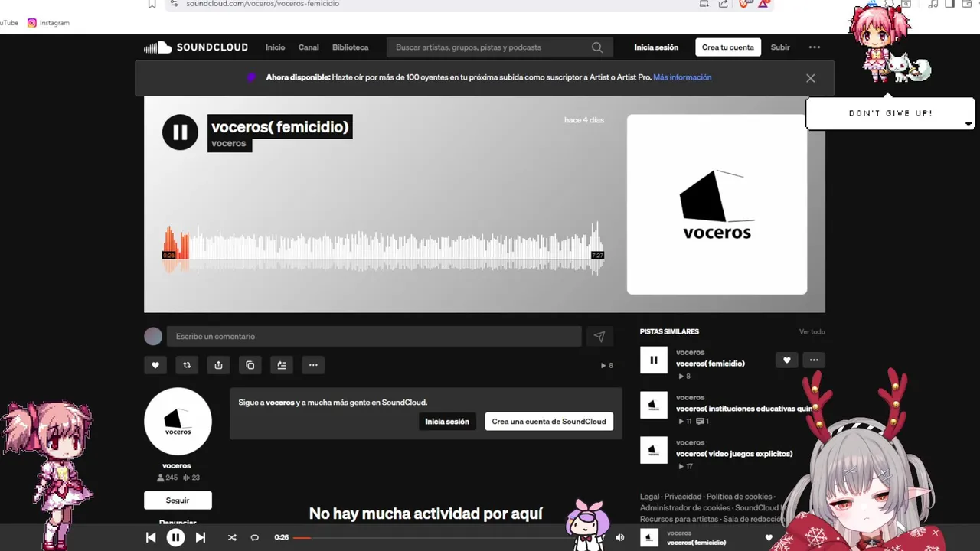Image resolution: width=980 pixels, height=551 pixels.
Task: Mute audio with the volume icon
Action: click(x=620, y=538)
